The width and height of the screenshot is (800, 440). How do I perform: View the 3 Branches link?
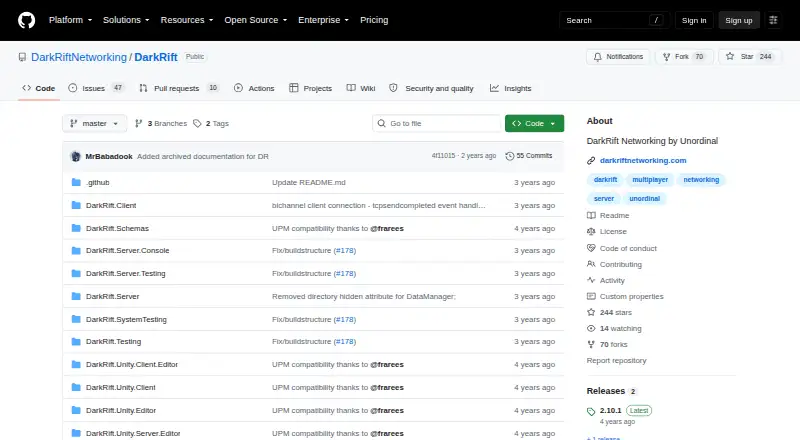pos(161,124)
